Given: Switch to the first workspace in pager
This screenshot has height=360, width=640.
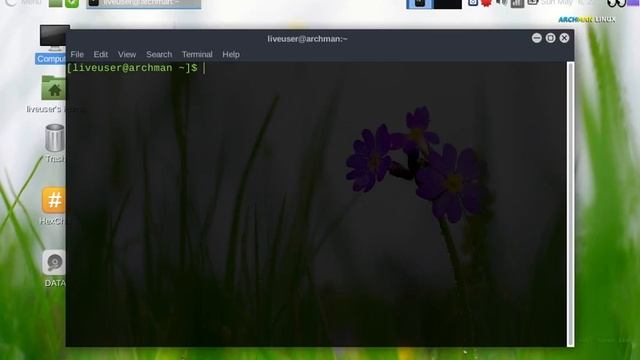Looking at the screenshot, I should pyautogui.click(x=420, y=4).
